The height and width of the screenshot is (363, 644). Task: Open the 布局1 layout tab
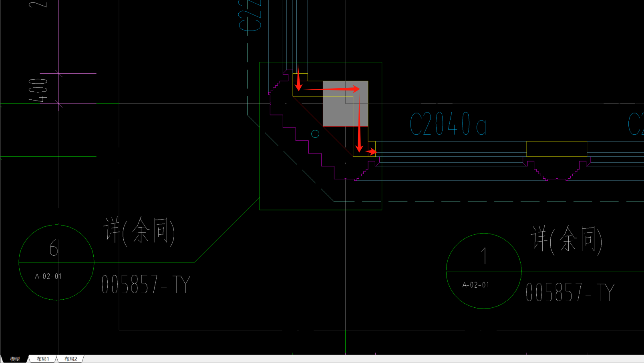click(x=43, y=359)
